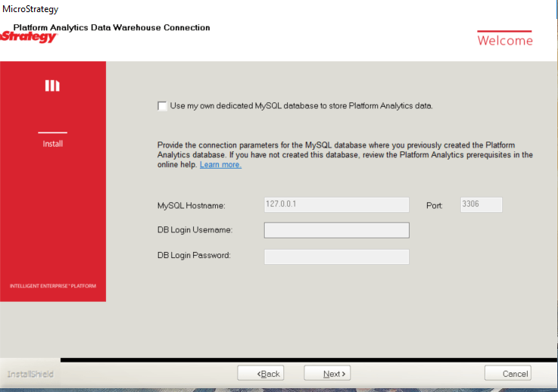Screen dimensions: 558x392
Task: Click the DB Login Password field
Action: (336, 257)
